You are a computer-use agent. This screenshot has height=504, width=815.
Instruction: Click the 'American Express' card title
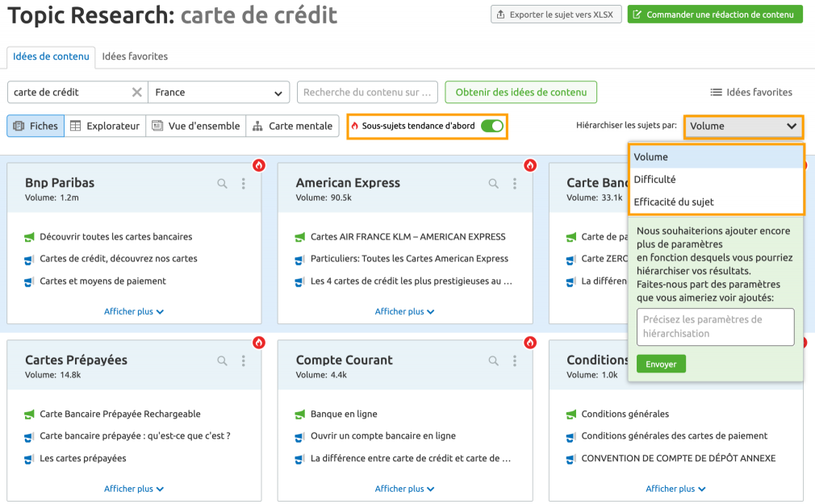348,183
